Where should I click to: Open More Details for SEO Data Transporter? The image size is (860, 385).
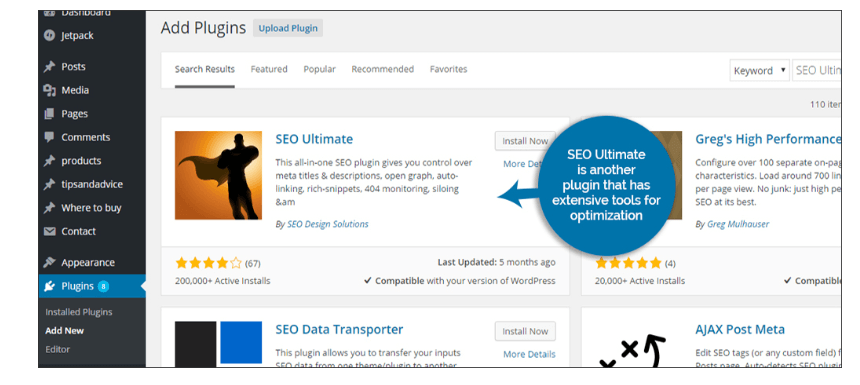point(529,354)
